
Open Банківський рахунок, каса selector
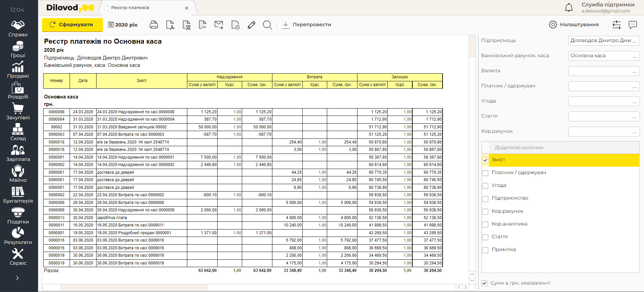634,56
